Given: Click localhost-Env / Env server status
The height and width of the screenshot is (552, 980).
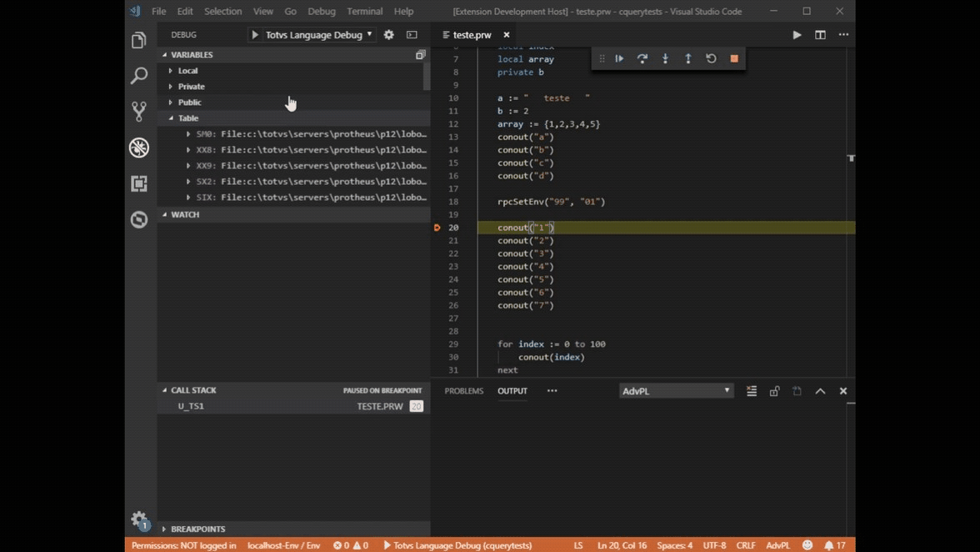Looking at the screenshot, I should coord(283,545).
